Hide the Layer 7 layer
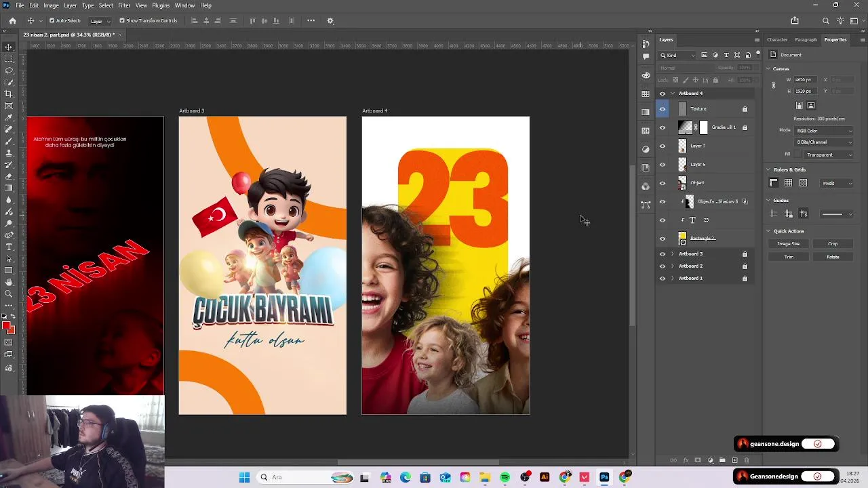This screenshot has height=488, width=868. [x=663, y=146]
